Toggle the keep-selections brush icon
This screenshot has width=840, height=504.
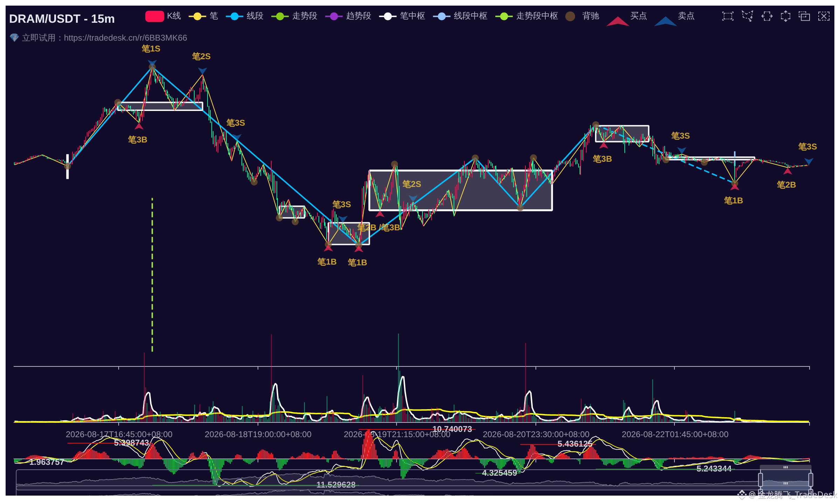804,16
